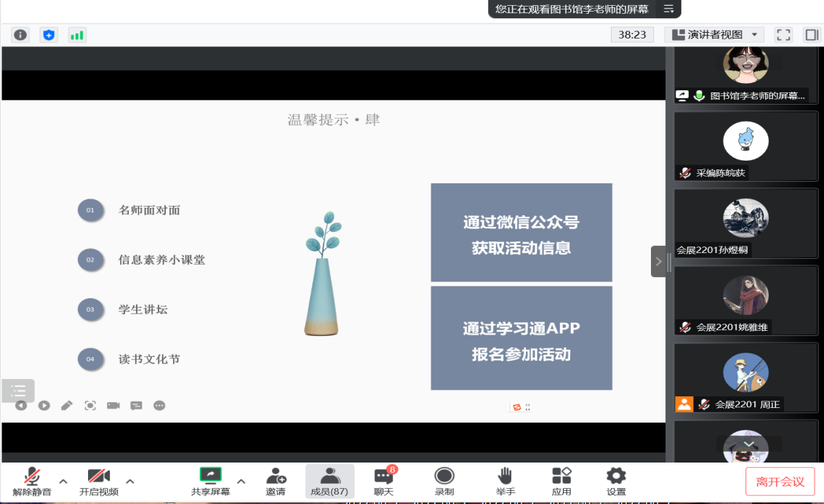Start Share Screen (共享屏幕)
The width and height of the screenshot is (824, 504).
click(210, 481)
